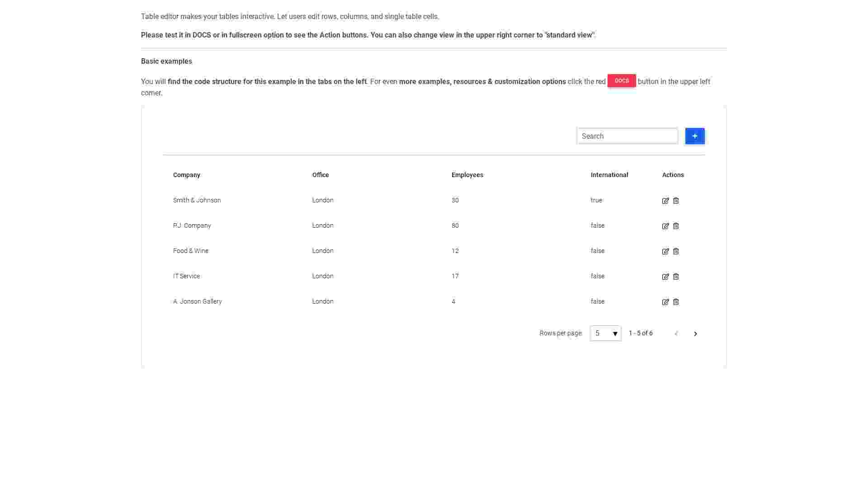
Task: Navigate to next page using arrow
Action: pyautogui.click(x=695, y=333)
